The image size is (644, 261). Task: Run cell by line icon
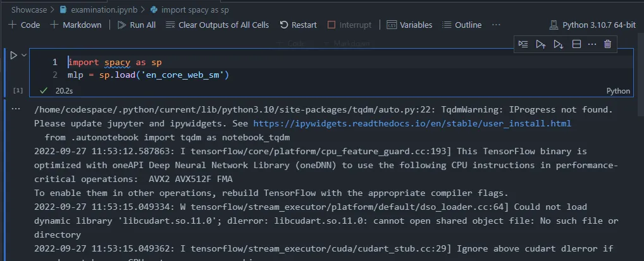pos(523,44)
